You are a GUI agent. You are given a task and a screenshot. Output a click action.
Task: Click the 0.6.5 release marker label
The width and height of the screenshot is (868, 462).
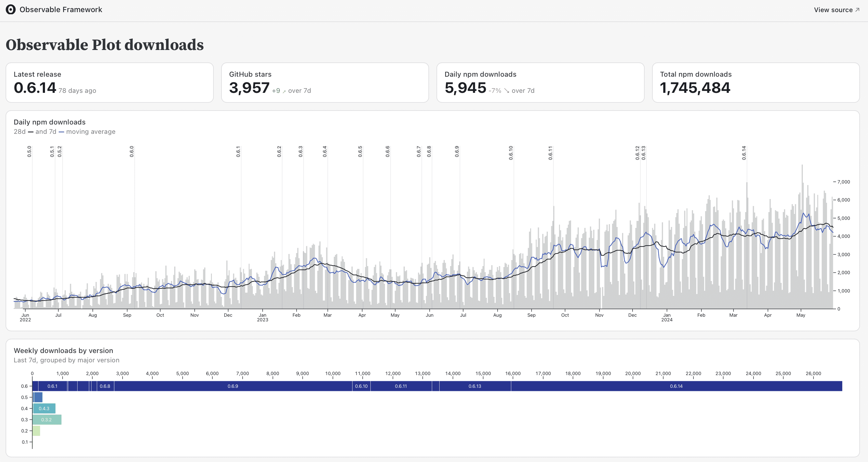360,152
